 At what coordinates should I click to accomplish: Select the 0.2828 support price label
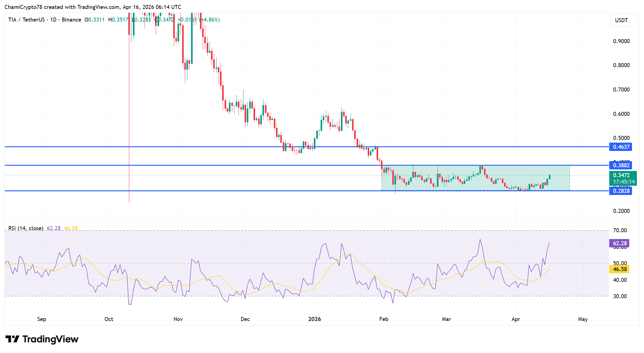click(621, 191)
